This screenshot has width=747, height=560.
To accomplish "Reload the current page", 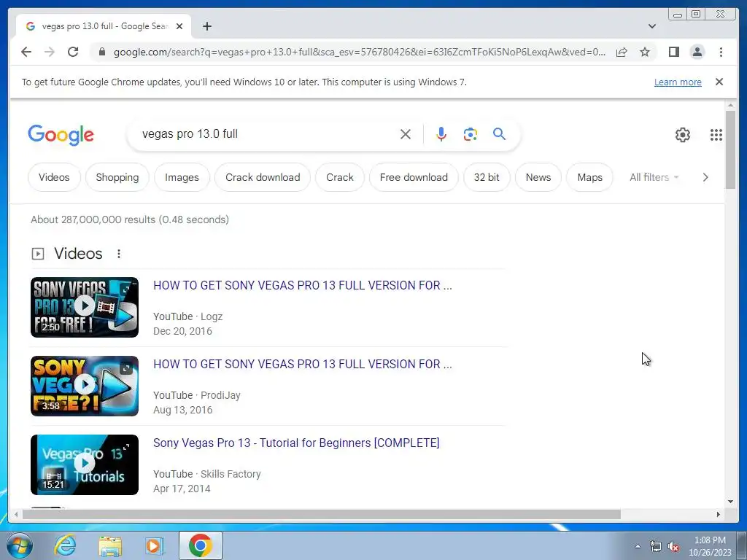I will coord(73,52).
